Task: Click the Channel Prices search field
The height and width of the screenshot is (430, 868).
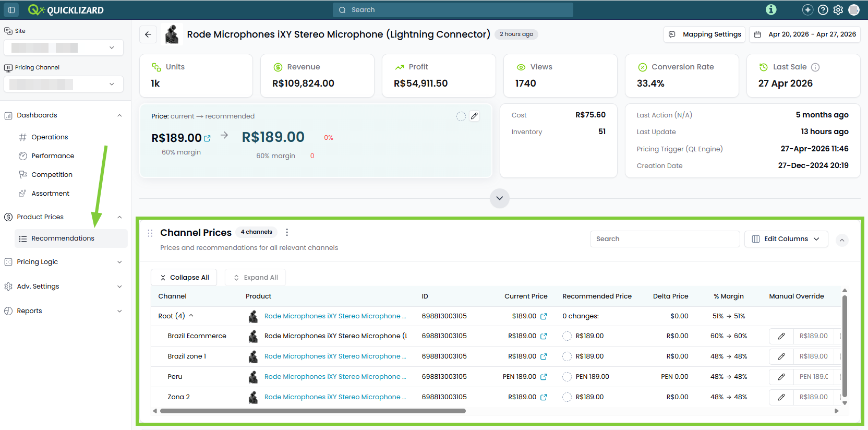Action: [x=665, y=239]
